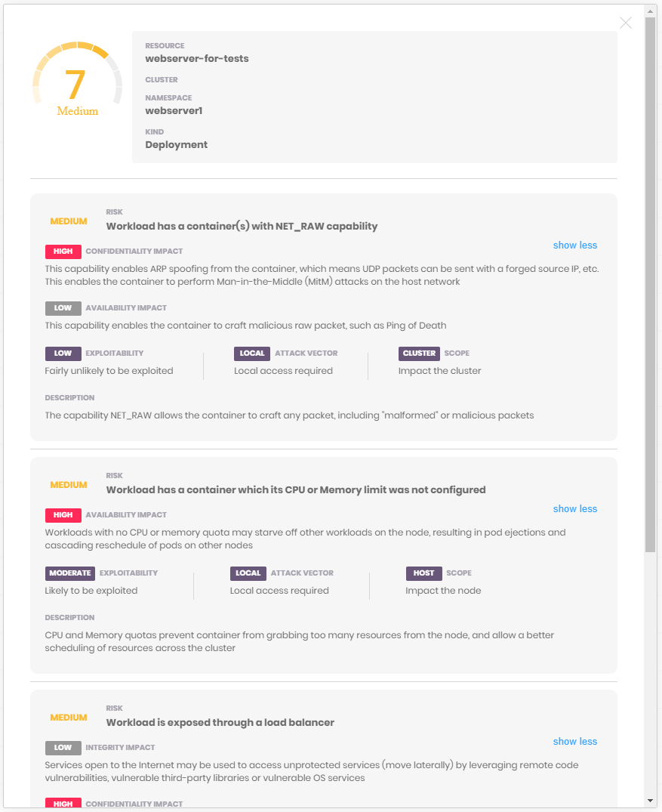The height and width of the screenshot is (812, 662).
Task: Collapse the load balancer risk with show less
Action: pos(575,741)
